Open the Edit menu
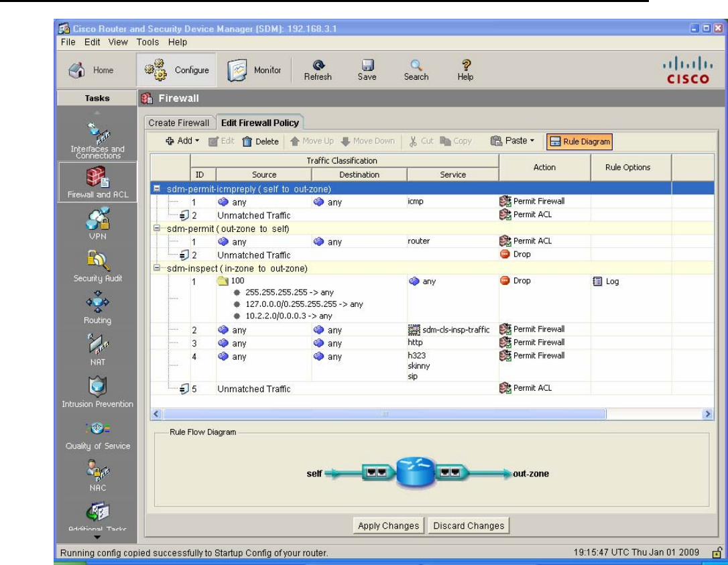This screenshot has width=728, height=565. point(92,42)
